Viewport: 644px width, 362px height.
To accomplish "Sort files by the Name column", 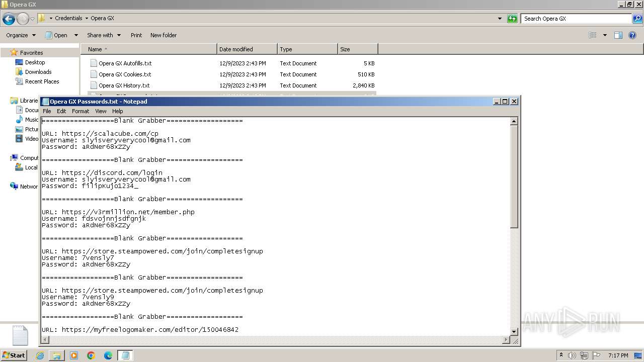I will [x=149, y=49].
